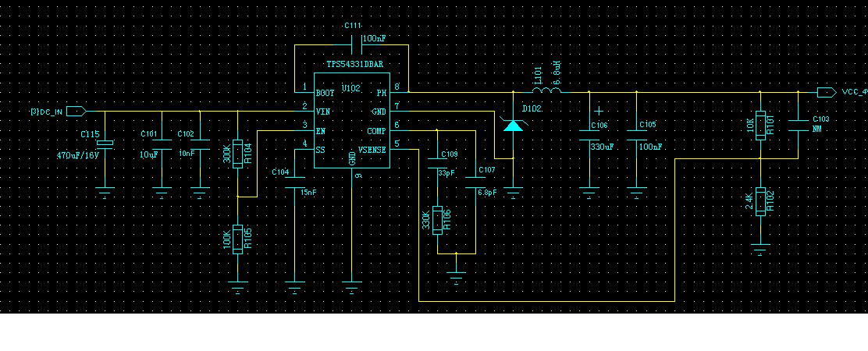Select capacitor C104 15nF on SS pin
The width and height of the screenshot is (868, 351).
294,182
